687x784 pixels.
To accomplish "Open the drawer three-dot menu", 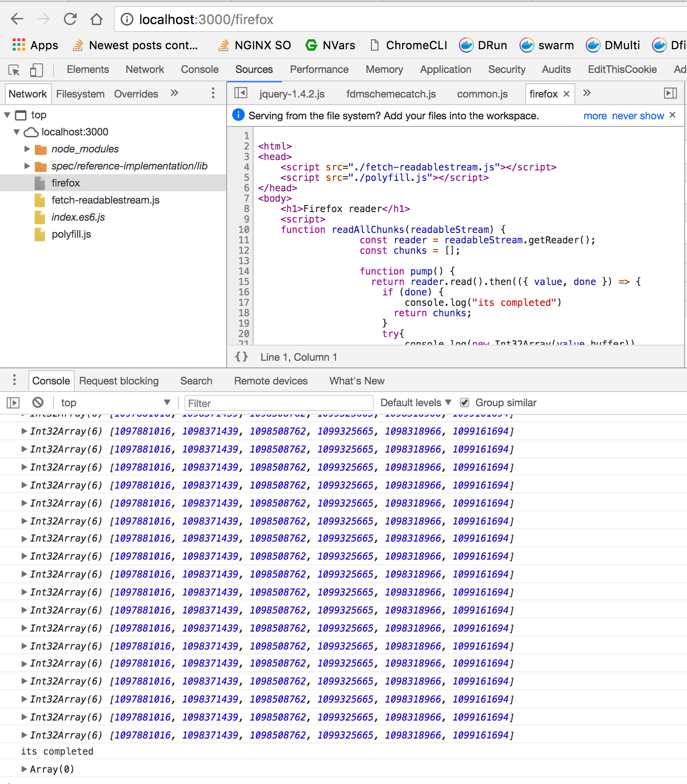I will 14,380.
